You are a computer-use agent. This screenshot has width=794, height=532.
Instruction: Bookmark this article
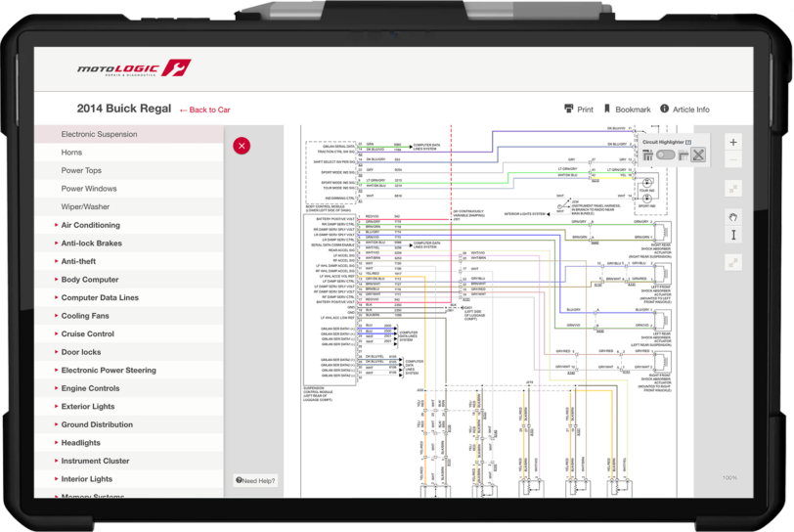coord(627,110)
